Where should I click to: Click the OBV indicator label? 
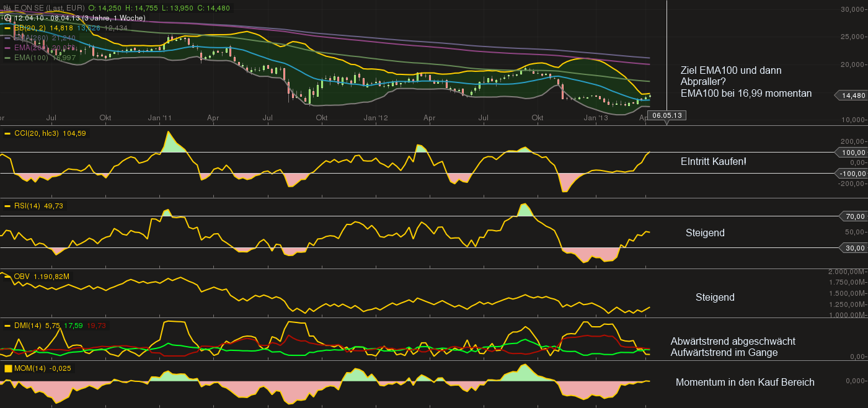point(22,276)
